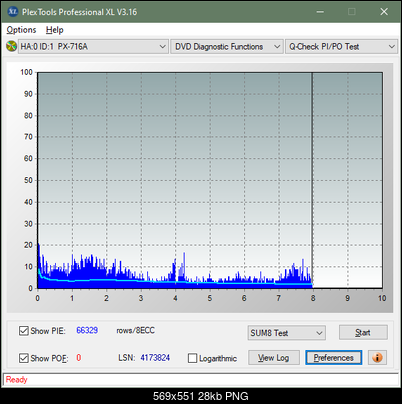Click the Start button
This screenshot has height=404, width=402.
tap(363, 332)
